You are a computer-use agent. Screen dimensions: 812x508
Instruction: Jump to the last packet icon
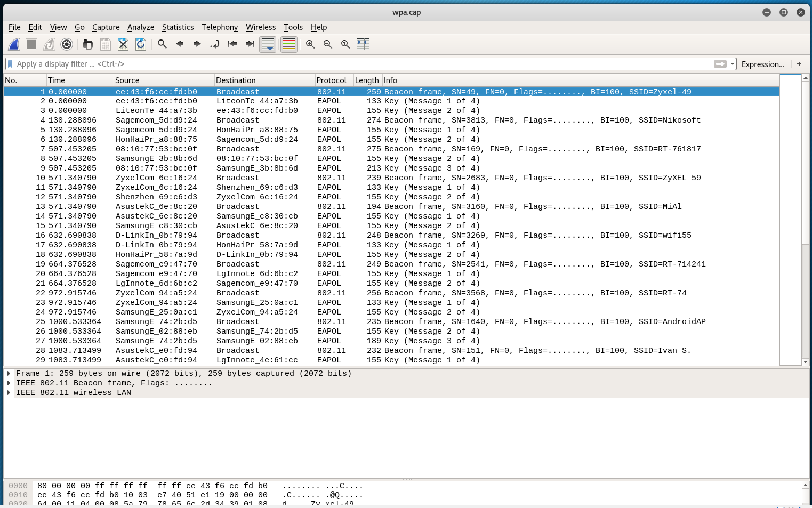(x=250, y=44)
